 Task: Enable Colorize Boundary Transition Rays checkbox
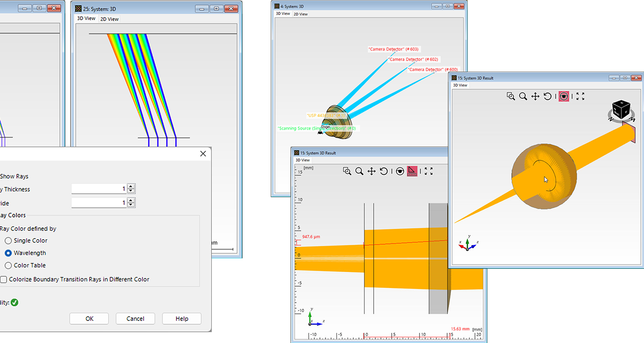(3, 279)
